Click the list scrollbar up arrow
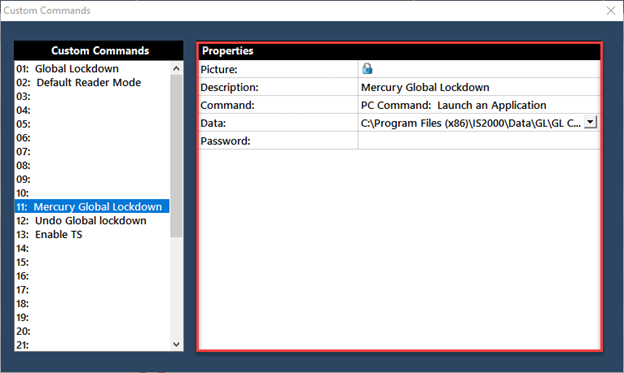Screen dimensions: 624x373 [x=176, y=68]
